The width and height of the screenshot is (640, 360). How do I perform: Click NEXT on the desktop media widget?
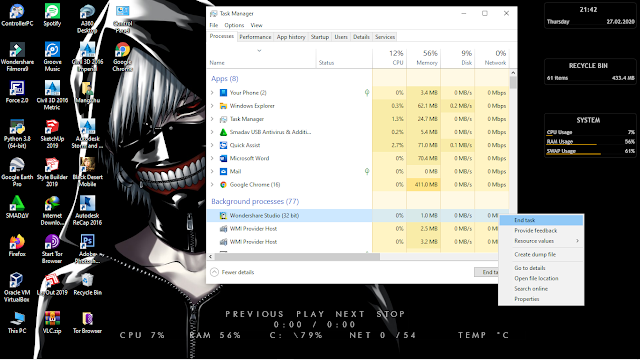pos(350,314)
